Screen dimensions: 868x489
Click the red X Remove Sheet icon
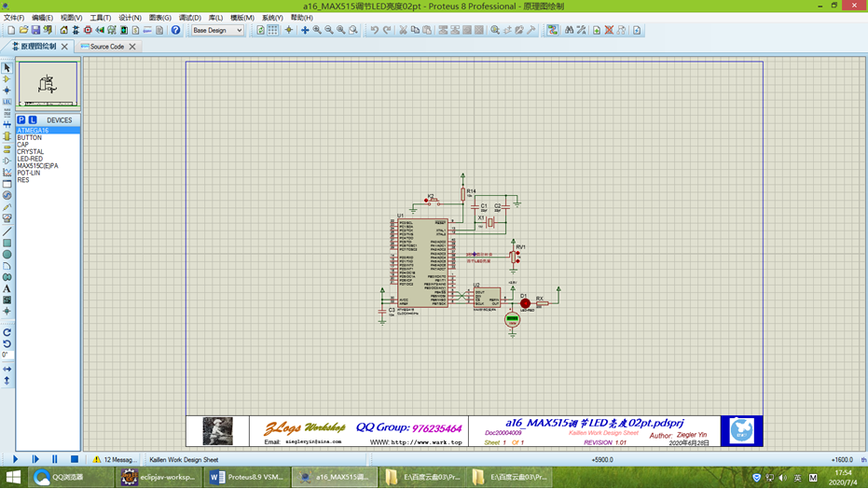click(x=609, y=30)
